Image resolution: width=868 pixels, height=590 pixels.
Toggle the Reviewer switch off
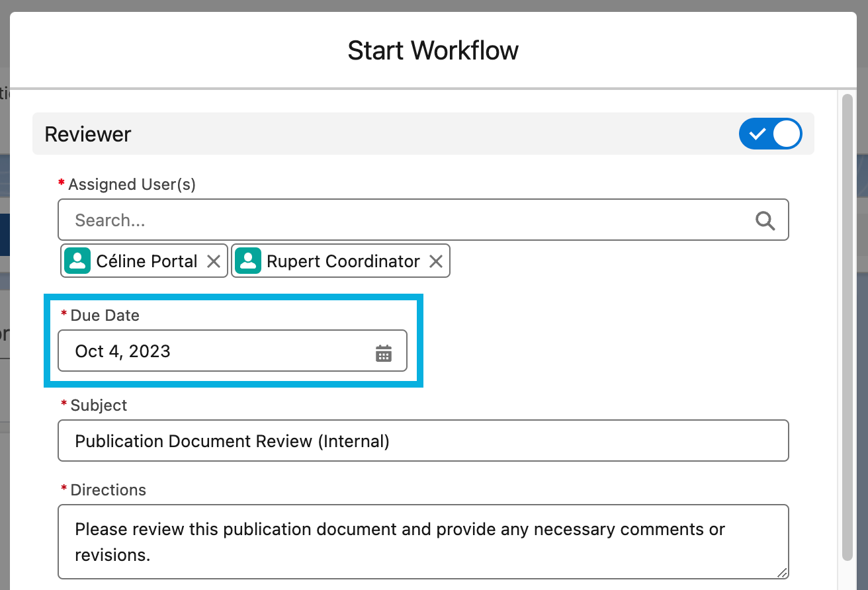pos(770,134)
